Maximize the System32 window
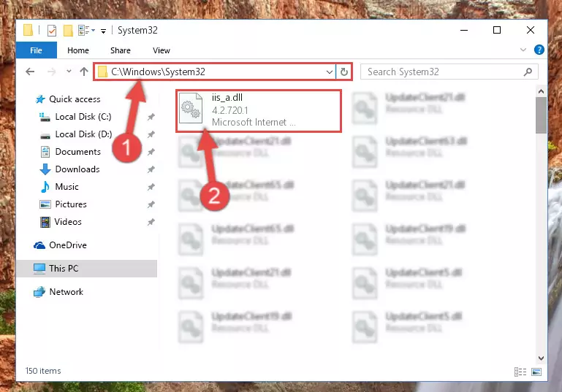This screenshot has height=392, width=562. pos(497,31)
